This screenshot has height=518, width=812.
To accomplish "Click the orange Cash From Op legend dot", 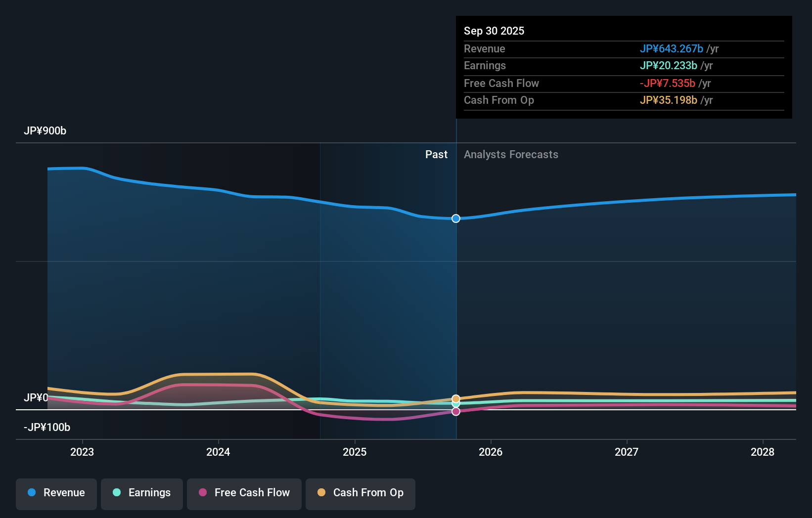I will pyautogui.click(x=322, y=493).
